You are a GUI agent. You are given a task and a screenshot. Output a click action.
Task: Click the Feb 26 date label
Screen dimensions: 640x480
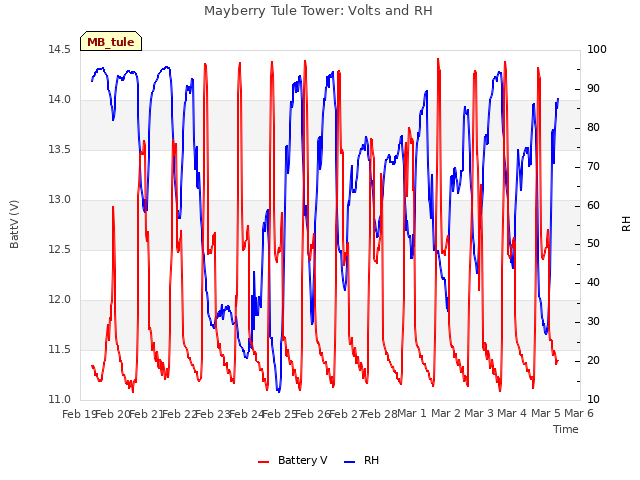tap(313, 414)
